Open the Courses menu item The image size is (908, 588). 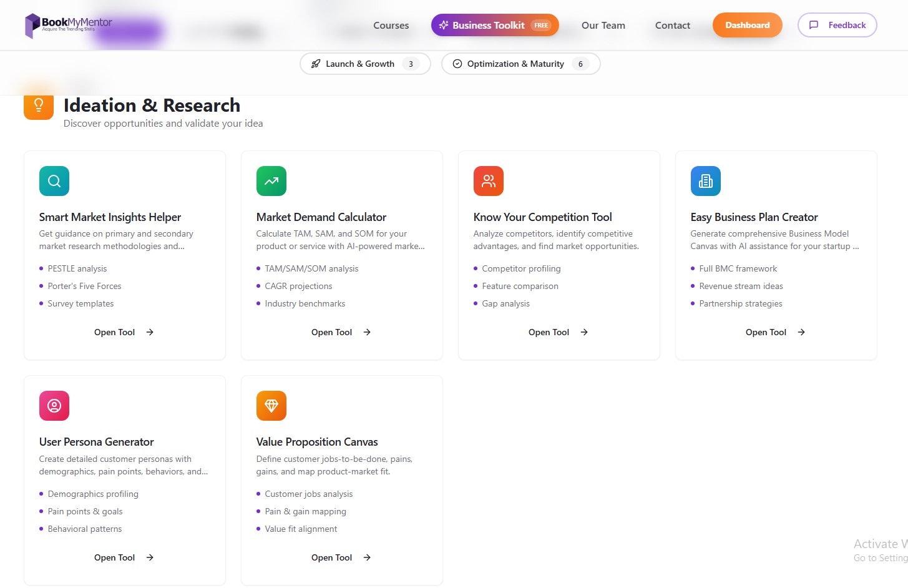[x=391, y=26]
